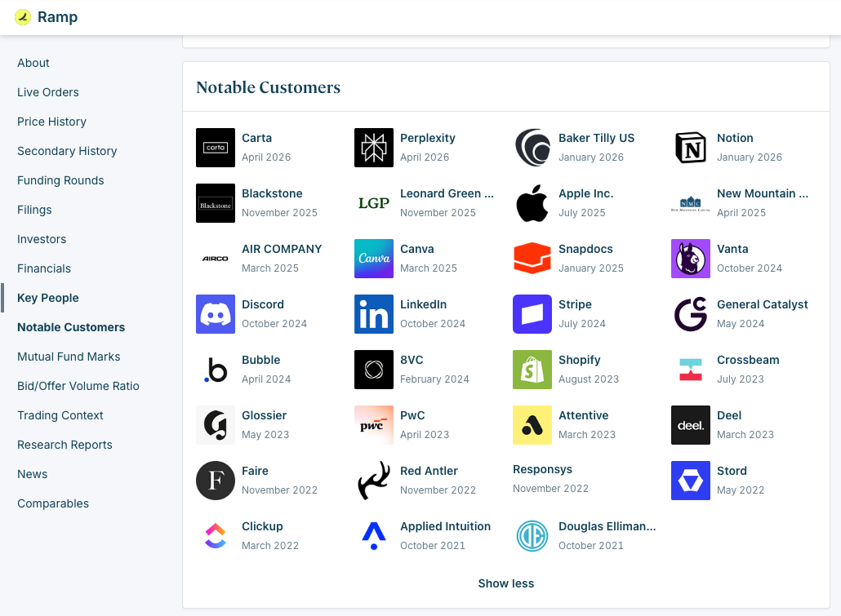841x616 pixels.
Task: Open Price History in sidebar
Action: tap(51, 122)
